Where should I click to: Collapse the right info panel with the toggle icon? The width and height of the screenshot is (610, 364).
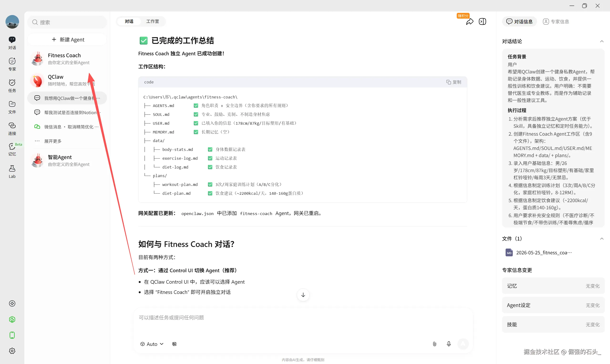point(482,22)
